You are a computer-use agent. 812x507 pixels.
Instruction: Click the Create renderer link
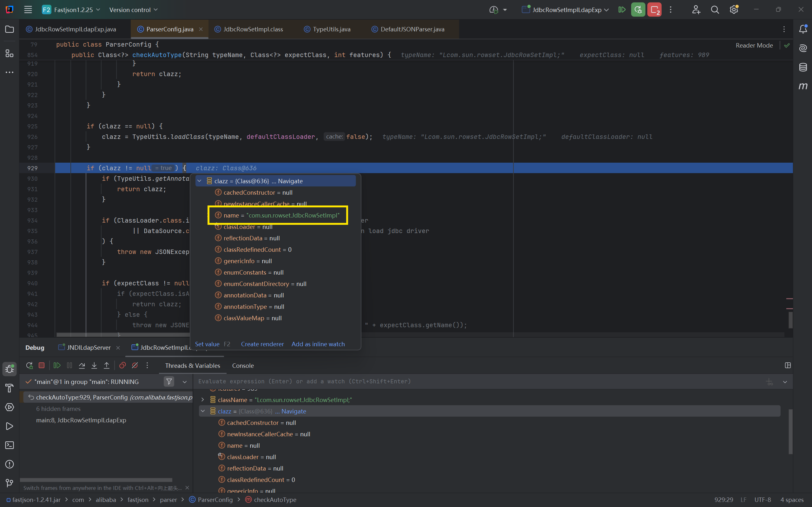pyautogui.click(x=262, y=344)
